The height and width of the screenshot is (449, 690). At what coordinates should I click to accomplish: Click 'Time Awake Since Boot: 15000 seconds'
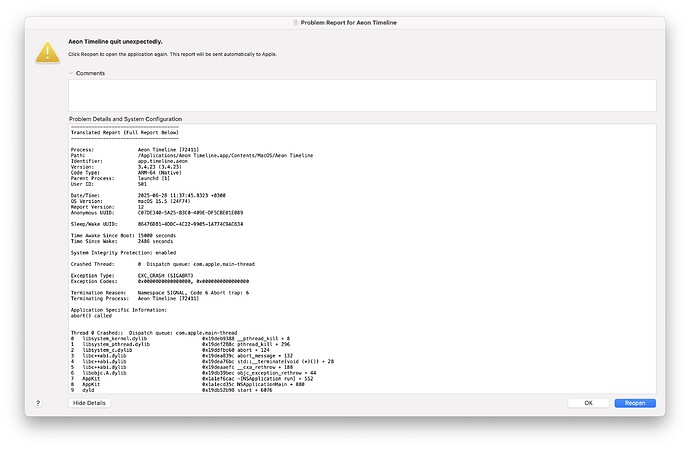(x=123, y=236)
